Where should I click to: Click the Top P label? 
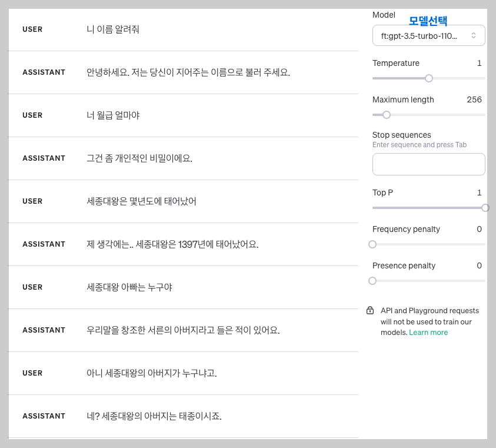382,193
